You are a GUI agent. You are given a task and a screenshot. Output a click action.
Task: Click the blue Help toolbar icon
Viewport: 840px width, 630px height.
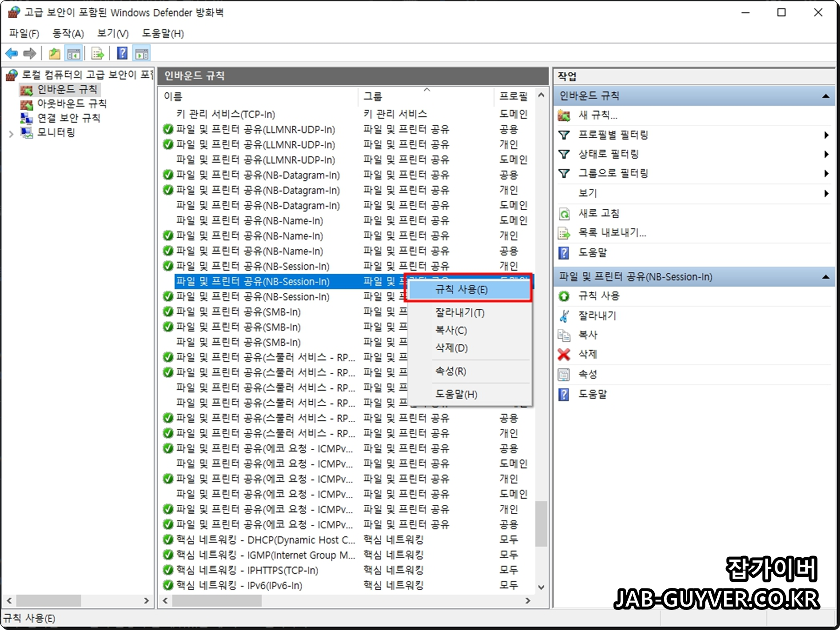(122, 53)
